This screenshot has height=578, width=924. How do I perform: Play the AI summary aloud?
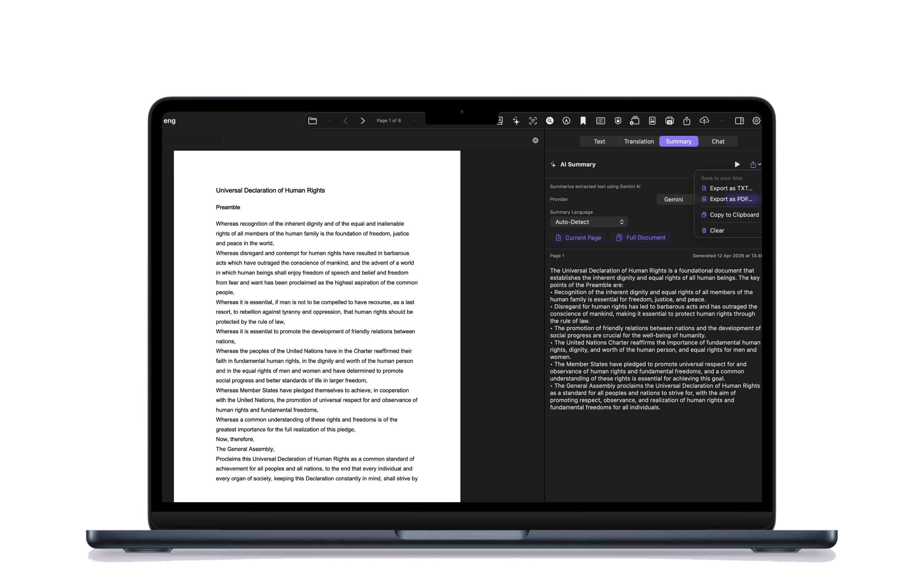tap(737, 164)
